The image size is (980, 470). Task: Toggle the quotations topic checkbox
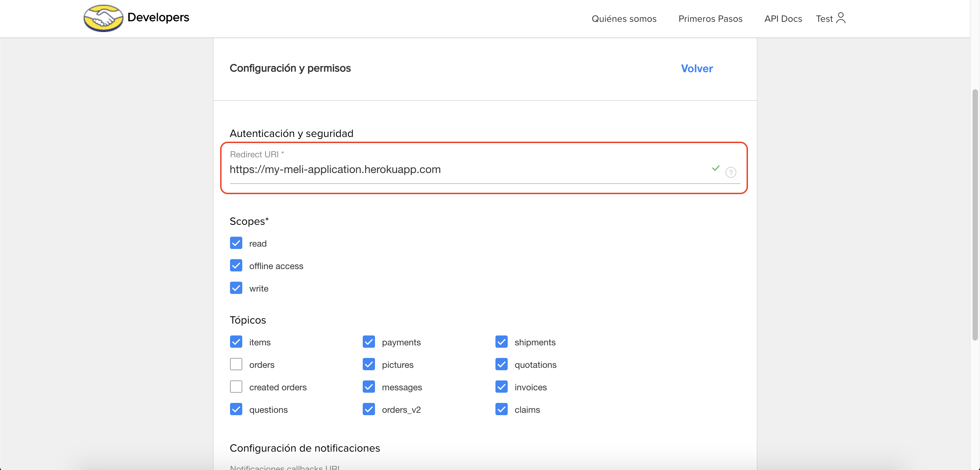[502, 364]
